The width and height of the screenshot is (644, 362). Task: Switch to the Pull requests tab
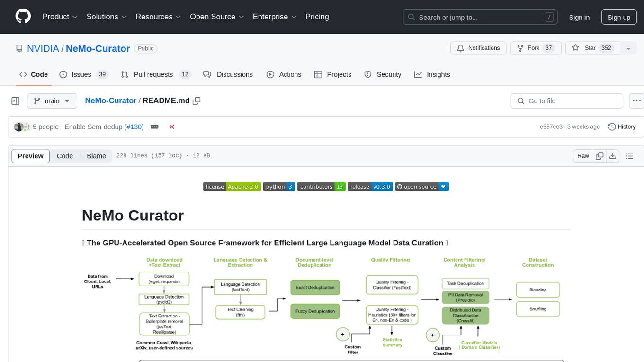pos(155,74)
